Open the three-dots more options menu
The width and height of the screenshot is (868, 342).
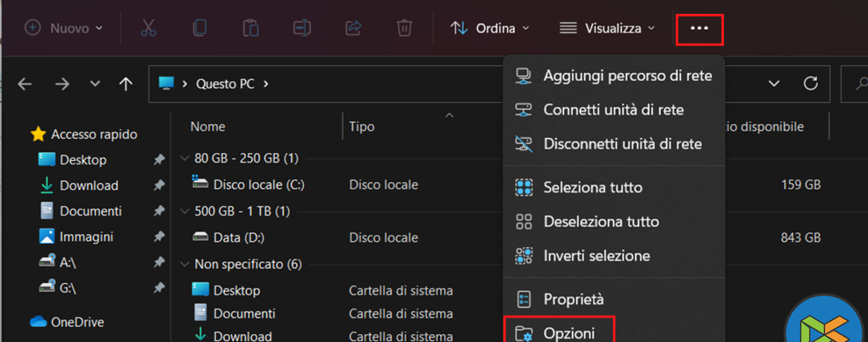coord(699,29)
